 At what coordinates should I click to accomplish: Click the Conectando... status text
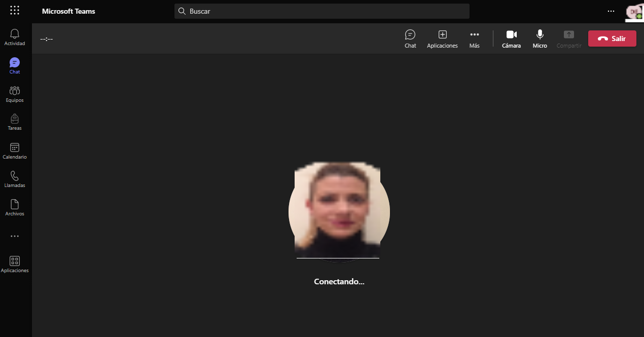339,282
